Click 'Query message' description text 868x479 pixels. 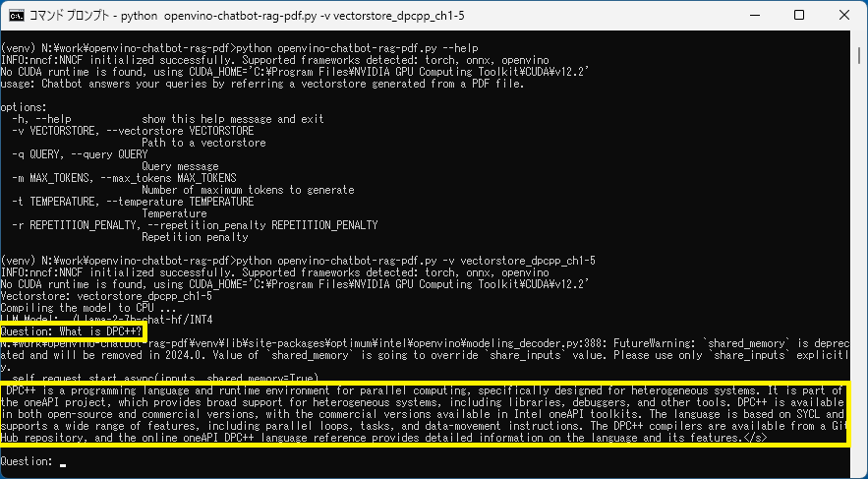[180, 166]
